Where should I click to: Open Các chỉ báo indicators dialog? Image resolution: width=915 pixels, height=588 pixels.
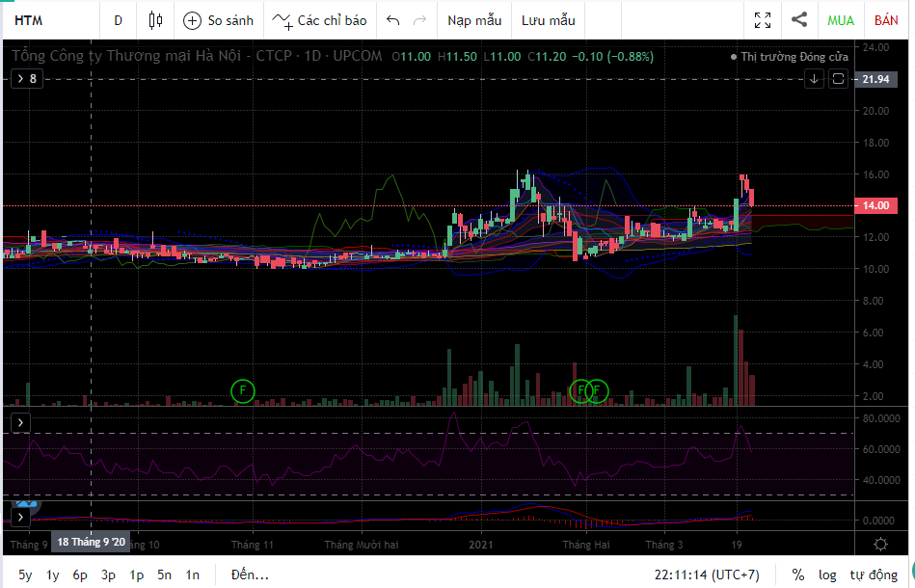coord(319,20)
